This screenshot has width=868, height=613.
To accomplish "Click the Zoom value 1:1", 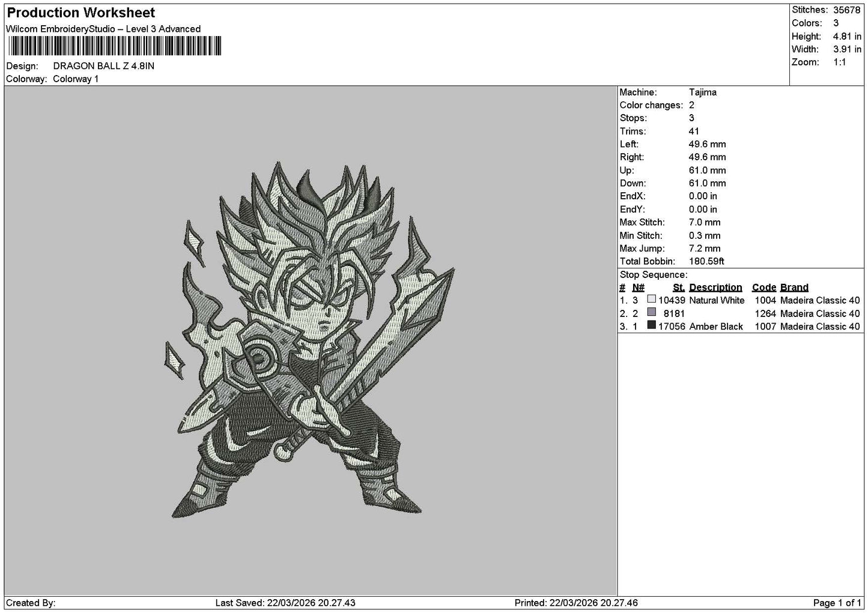I will (840, 62).
